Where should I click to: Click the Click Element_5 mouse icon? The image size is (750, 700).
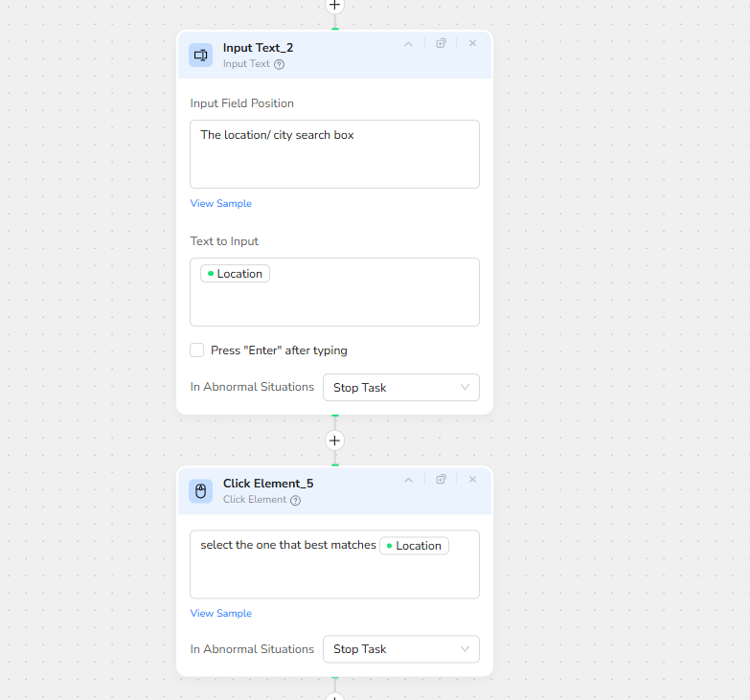pyautogui.click(x=200, y=491)
